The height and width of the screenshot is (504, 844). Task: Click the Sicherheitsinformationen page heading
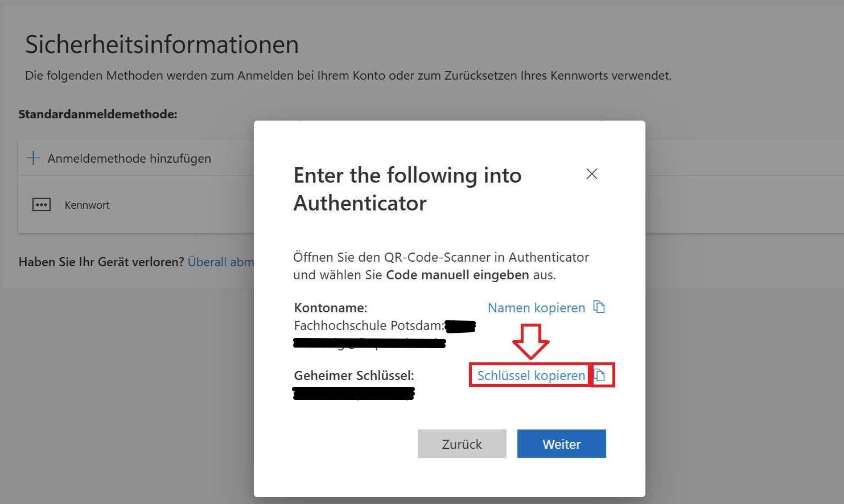tap(162, 44)
